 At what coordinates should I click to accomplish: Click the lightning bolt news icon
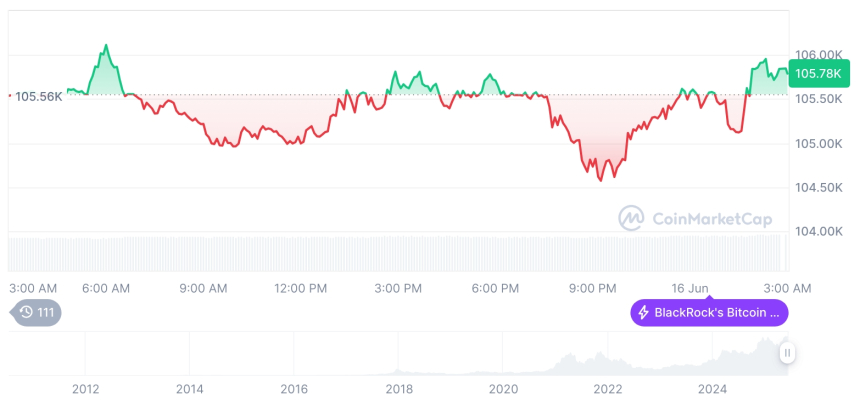(x=644, y=313)
